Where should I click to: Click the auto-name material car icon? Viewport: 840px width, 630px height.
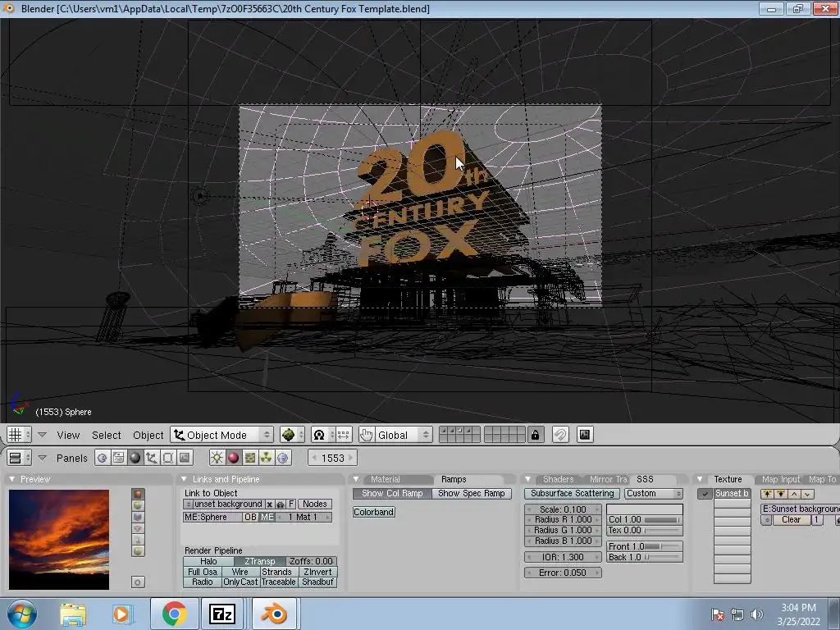point(281,504)
